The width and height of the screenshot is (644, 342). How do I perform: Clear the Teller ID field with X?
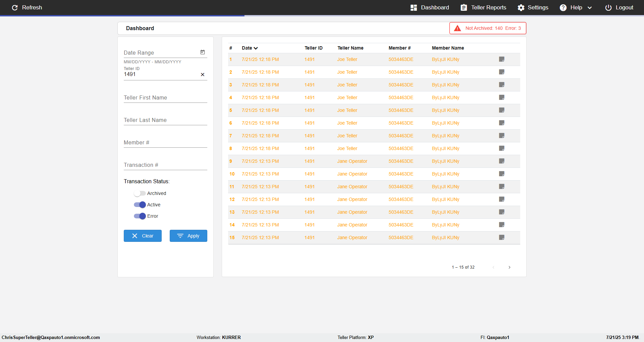203,74
